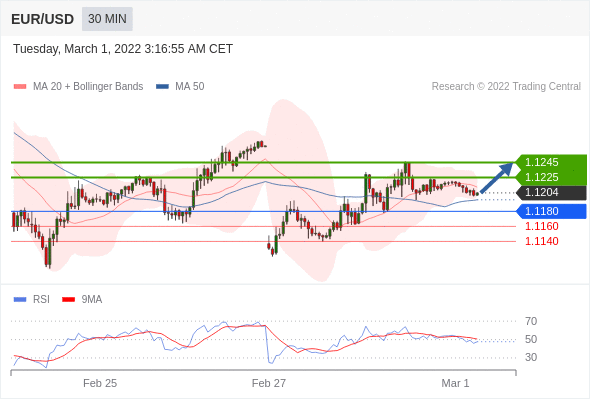Click the EUR/USD pair title
The width and height of the screenshot is (590, 400).
[x=43, y=19]
